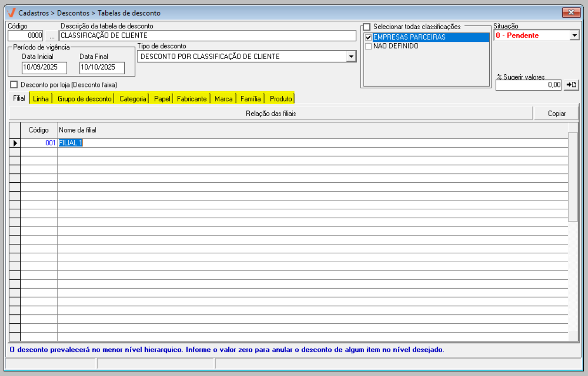Select the row indicator arrow for FILIAL 1

pos(15,143)
